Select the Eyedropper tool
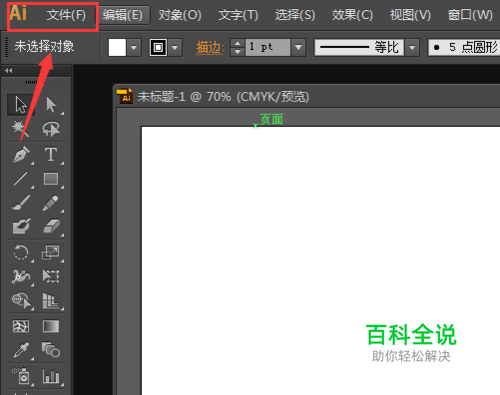500x395 pixels. 21,350
